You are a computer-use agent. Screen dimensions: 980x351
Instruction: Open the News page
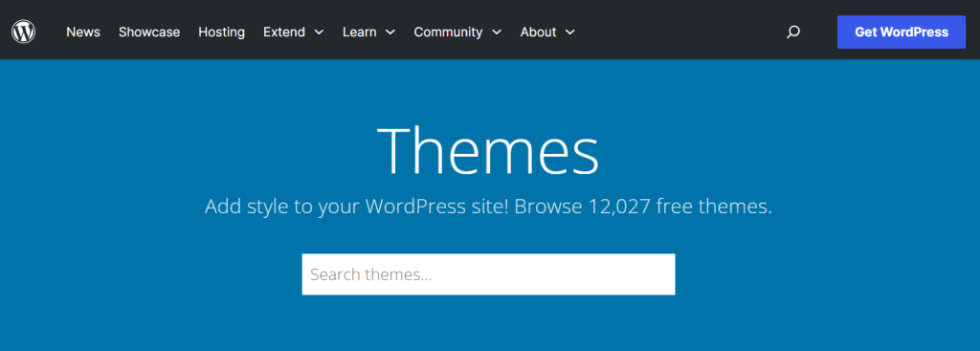point(83,32)
